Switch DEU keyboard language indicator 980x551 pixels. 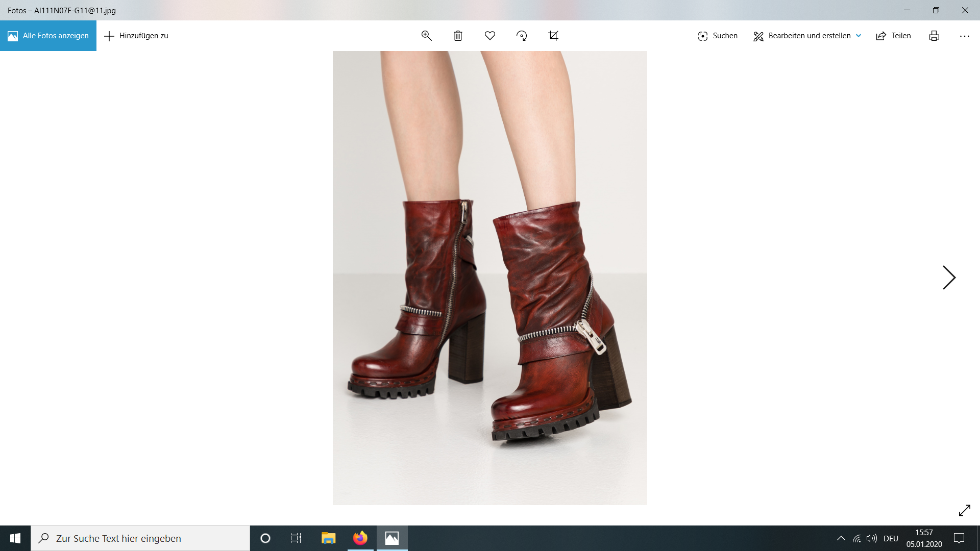coord(891,538)
